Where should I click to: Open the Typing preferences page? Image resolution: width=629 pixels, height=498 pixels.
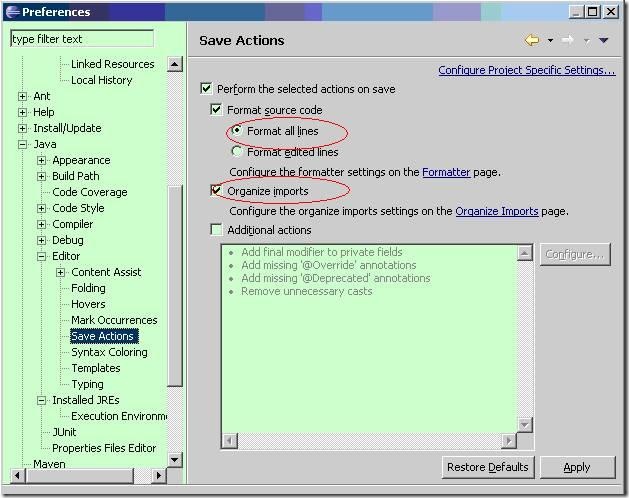87,384
